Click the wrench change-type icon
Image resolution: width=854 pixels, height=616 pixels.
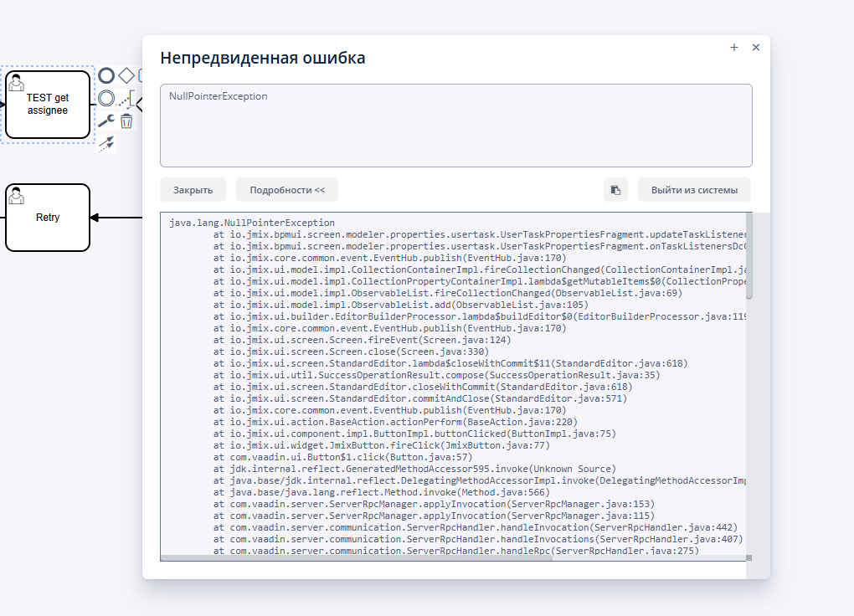(106, 121)
